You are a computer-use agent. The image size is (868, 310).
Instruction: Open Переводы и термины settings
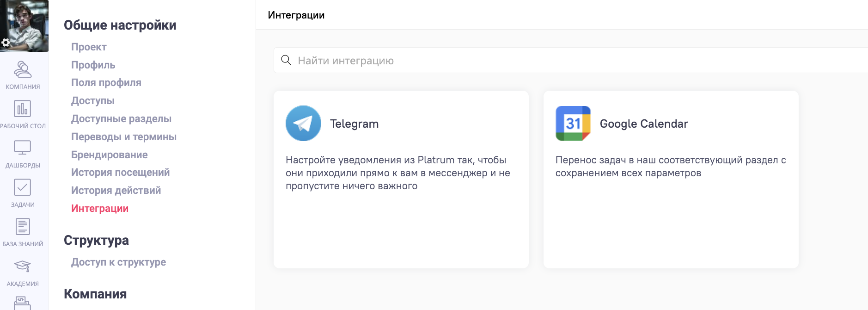[x=124, y=136]
